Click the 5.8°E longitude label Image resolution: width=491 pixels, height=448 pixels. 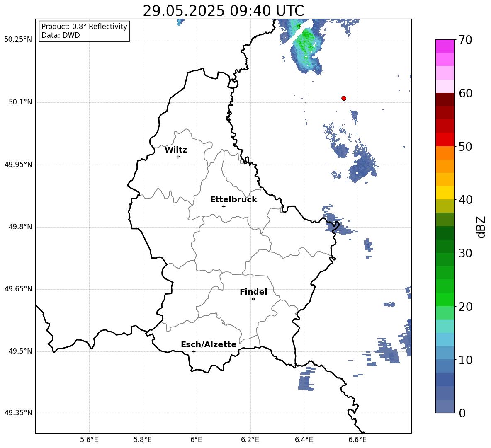(x=143, y=440)
